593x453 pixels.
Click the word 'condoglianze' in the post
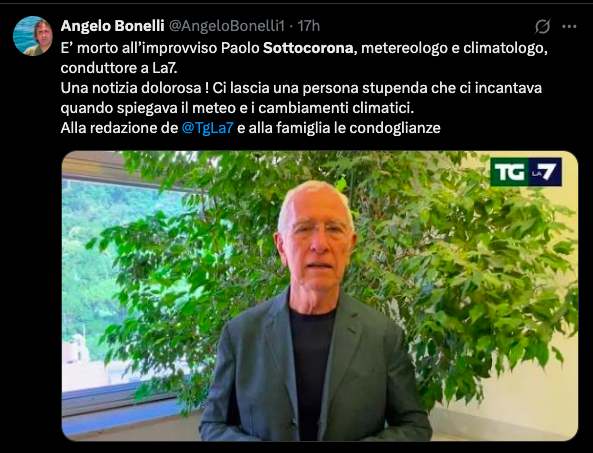tap(395, 128)
